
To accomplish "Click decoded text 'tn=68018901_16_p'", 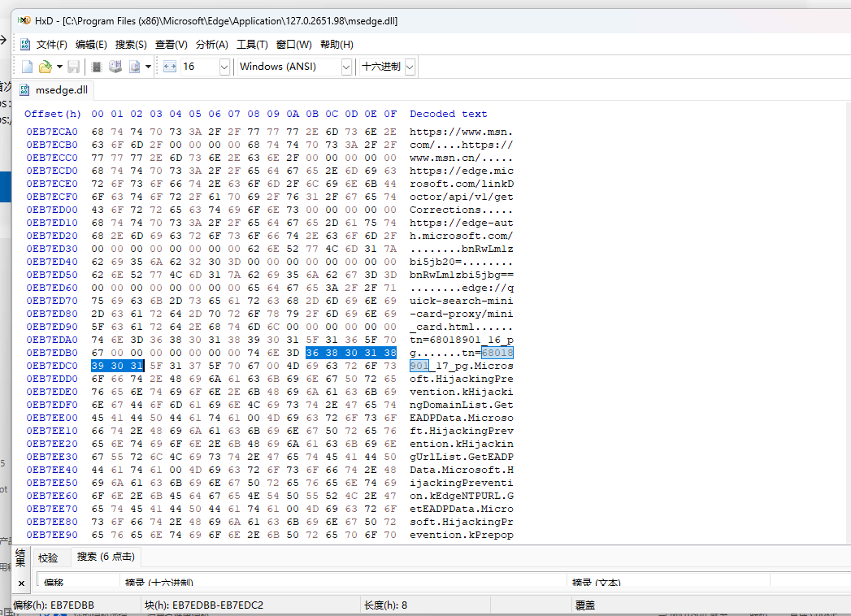I will coord(462,340).
